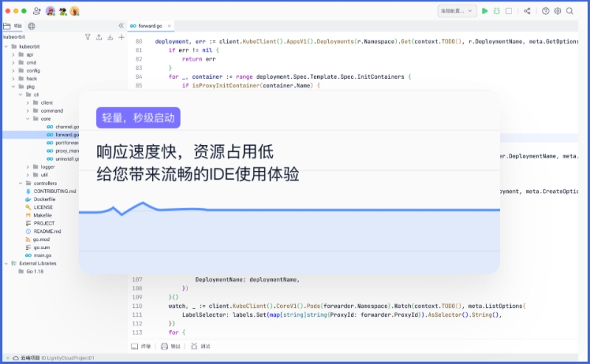The height and width of the screenshot is (364, 590).
Task: Open the 终端 terminal tab
Action: pos(142,346)
